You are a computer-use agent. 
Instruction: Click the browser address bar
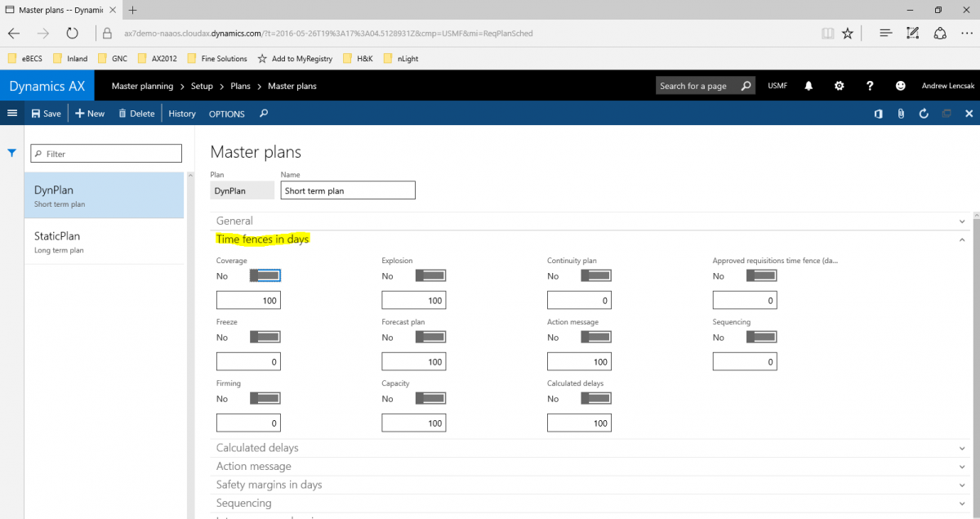tap(457, 34)
